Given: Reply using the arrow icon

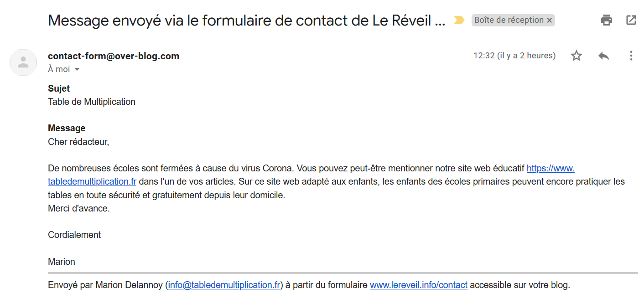Looking at the screenshot, I should (x=604, y=56).
